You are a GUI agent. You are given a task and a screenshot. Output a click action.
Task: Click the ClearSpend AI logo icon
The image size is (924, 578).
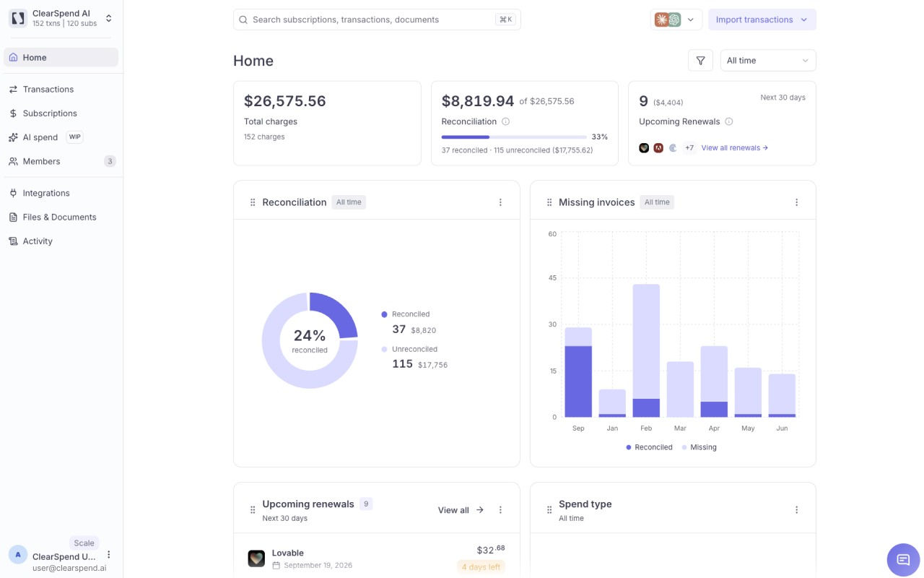pos(18,19)
